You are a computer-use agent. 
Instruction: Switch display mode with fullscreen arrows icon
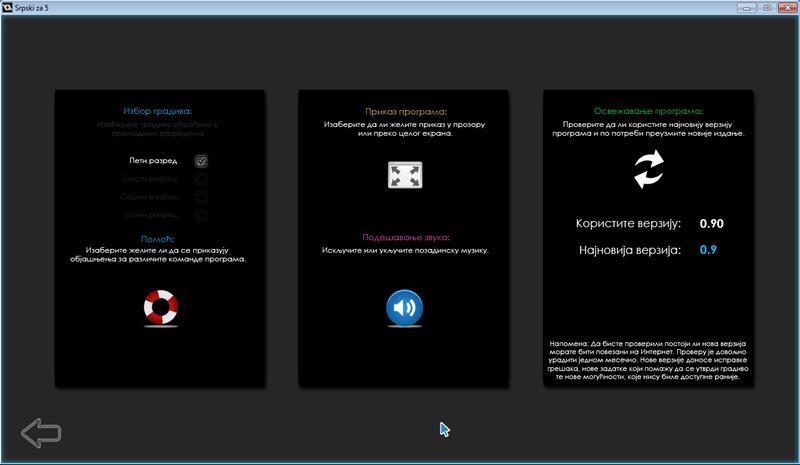click(405, 175)
